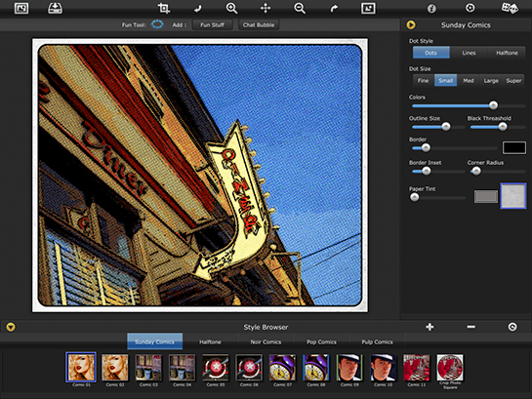Switch to the Halftone tab
Viewport: 532px width, 399px height.
(210, 341)
